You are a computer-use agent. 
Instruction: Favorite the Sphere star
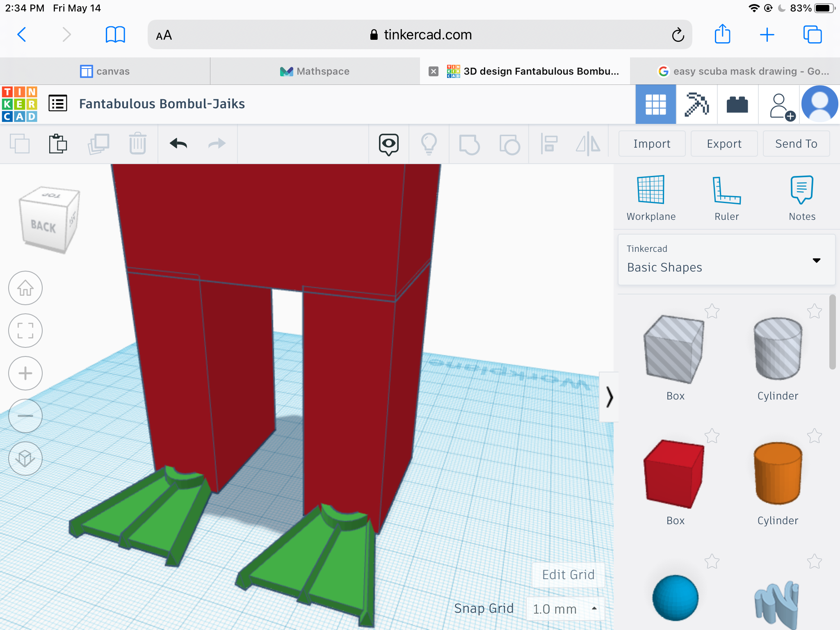point(712,561)
